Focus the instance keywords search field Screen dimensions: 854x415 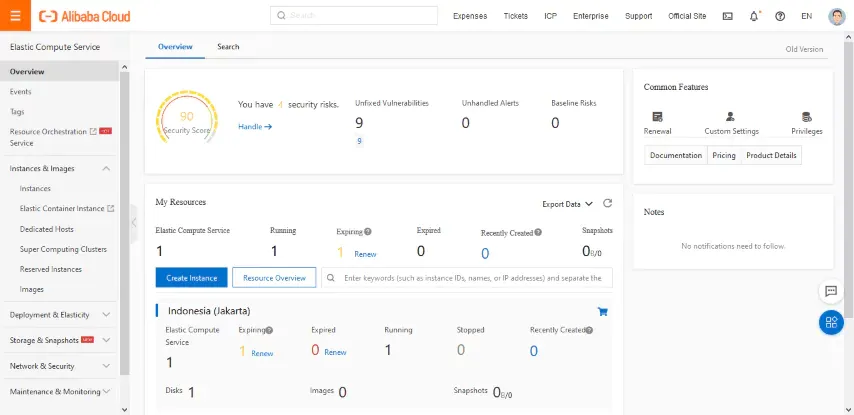[x=467, y=278]
